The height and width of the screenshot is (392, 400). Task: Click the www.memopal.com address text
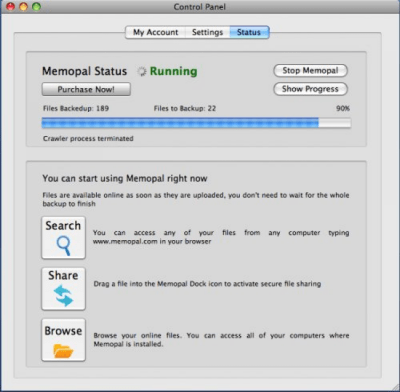click(x=125, y=241)
